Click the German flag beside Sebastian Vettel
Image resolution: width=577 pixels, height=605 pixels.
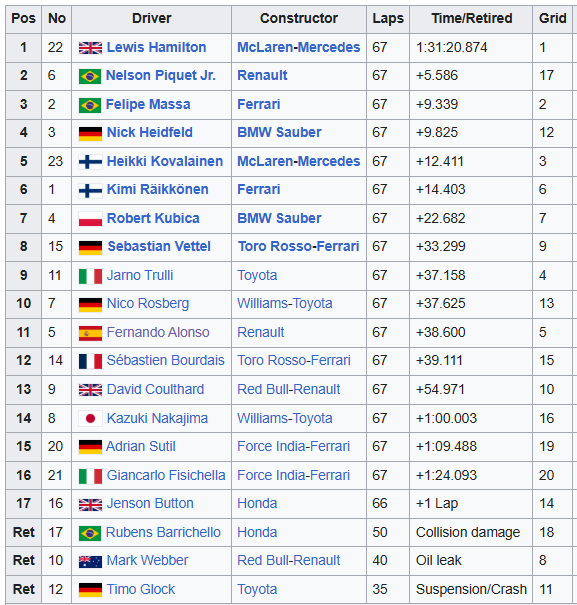tap(90, 247)
